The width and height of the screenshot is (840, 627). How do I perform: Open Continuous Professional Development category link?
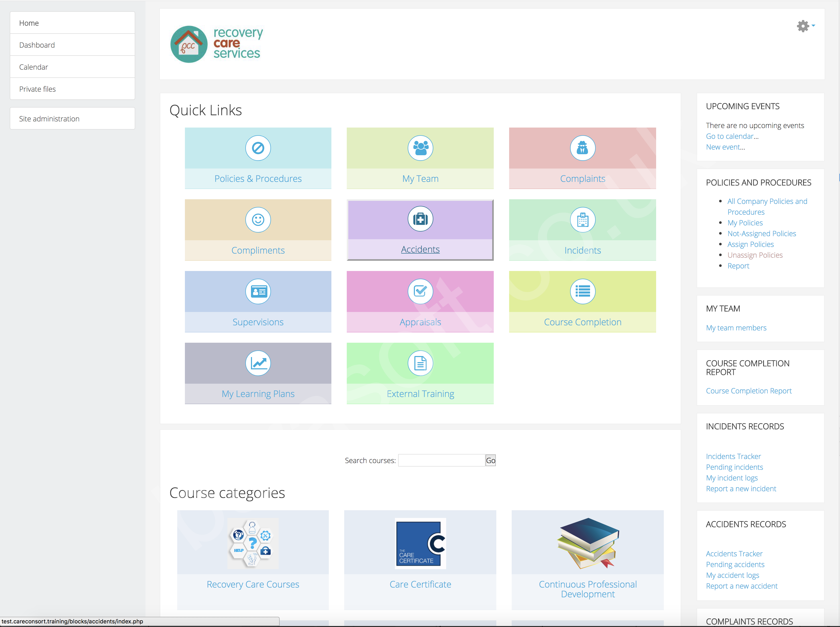[588, 589]
